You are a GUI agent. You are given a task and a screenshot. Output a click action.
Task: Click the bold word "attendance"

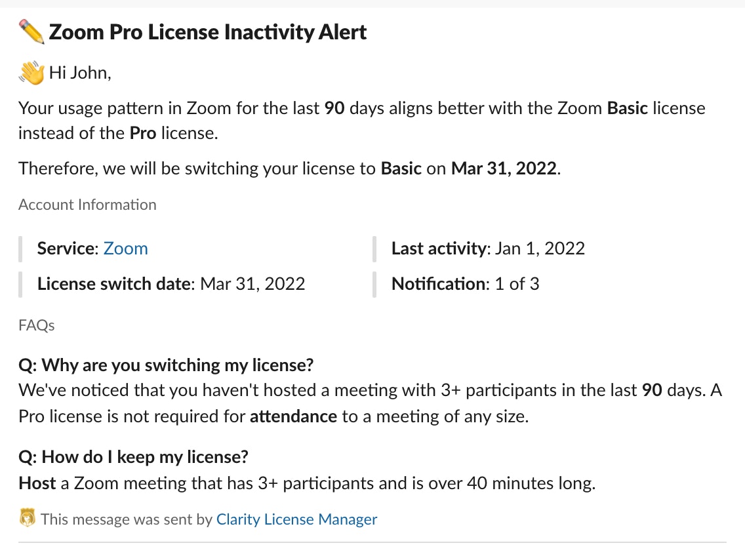[x=293, y=416]
